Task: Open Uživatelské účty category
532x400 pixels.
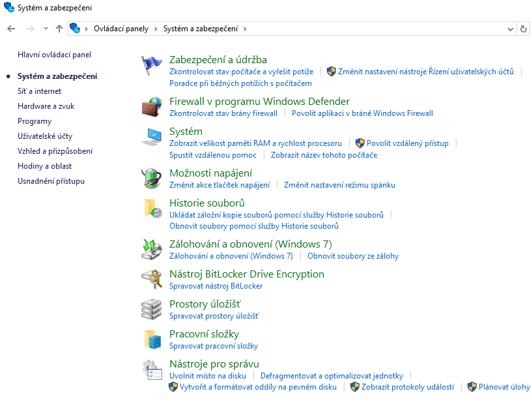Action: pos(45,136)
